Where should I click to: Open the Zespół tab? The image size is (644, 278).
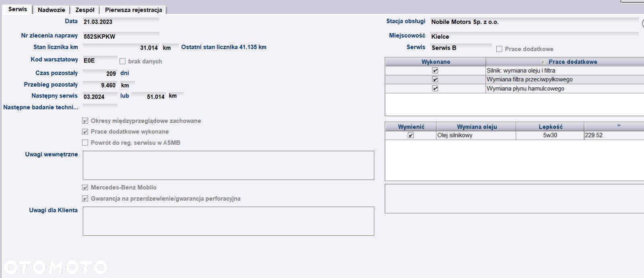[85, 10]
